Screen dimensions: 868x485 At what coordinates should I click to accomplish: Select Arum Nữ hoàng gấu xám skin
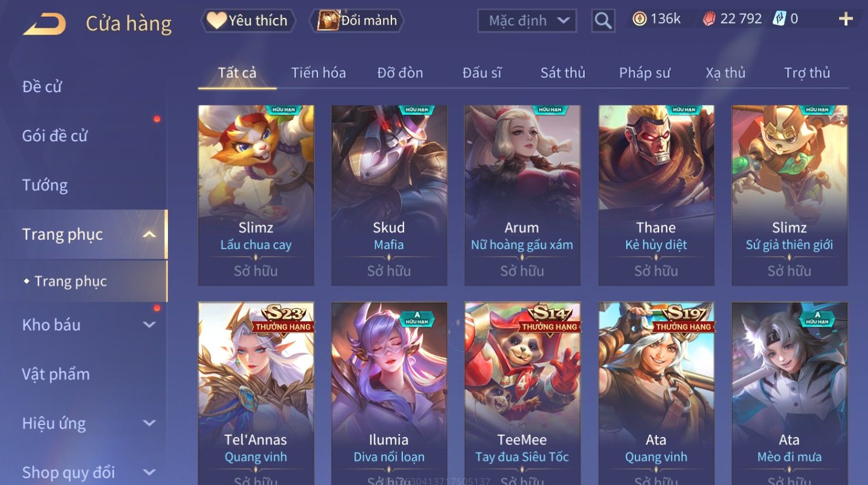coord(522,195)
